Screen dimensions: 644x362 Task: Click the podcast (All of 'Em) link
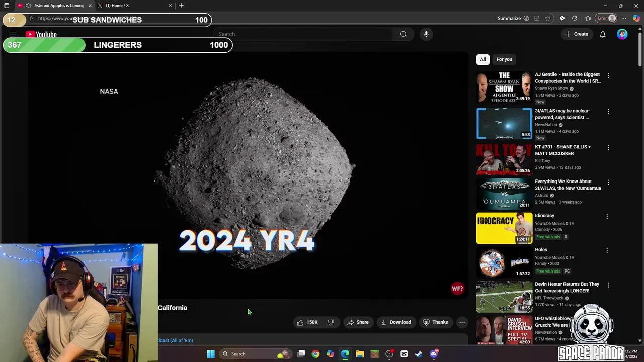tap(176, 340)
